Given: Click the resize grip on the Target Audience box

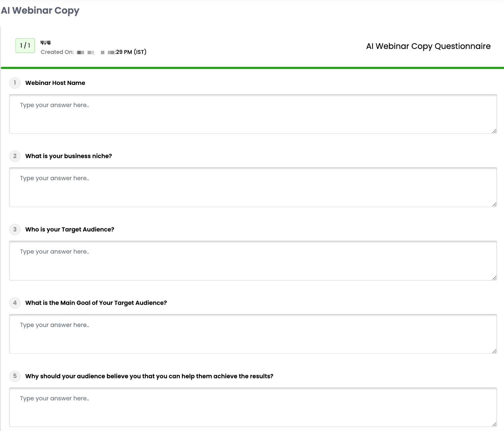Looking at the screenshot, I should point(494,278).
